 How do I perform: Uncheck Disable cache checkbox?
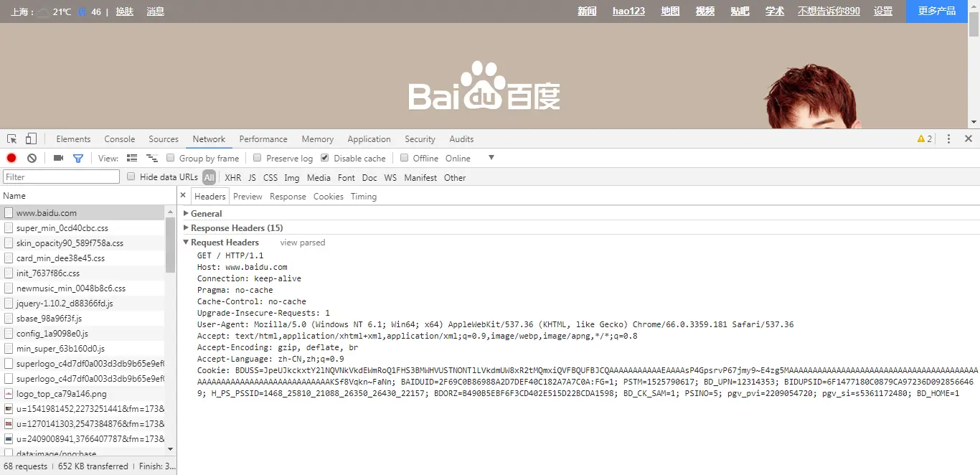pyautogui.click(x=325, y=158)
